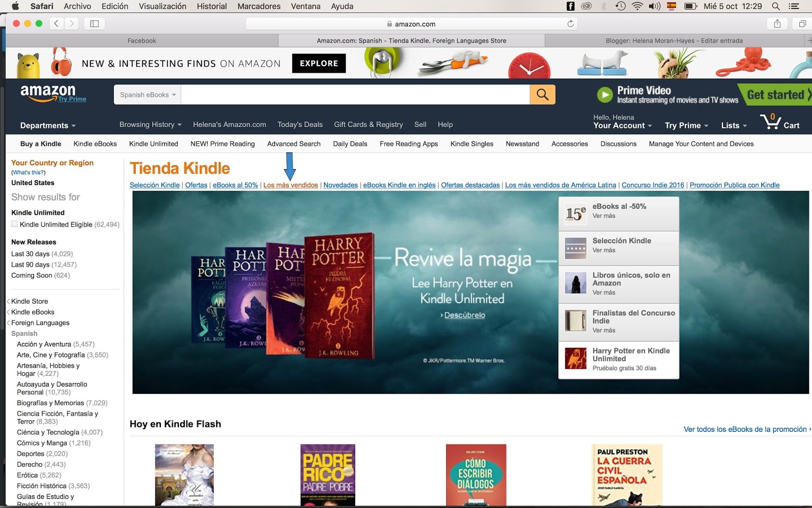
Task: Click the Los más vendidos link
Action: pos(291,185)
